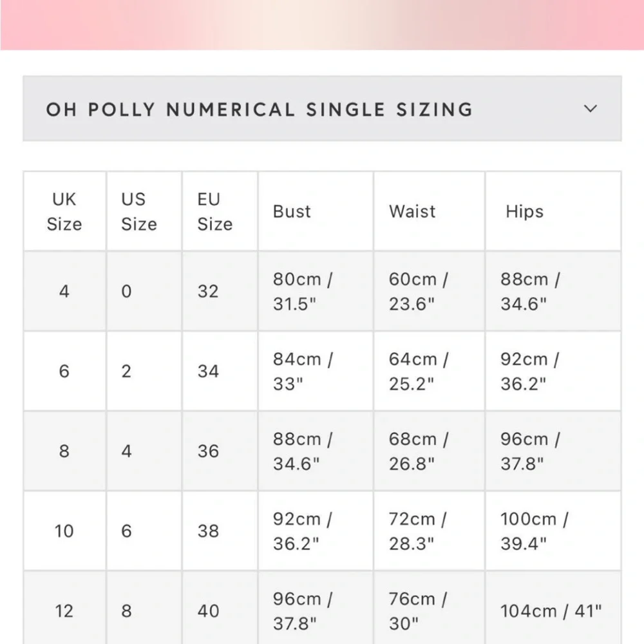Click the pink gradient banner
Viewport: 644px width, 644px height.
(x=322, y=24)
